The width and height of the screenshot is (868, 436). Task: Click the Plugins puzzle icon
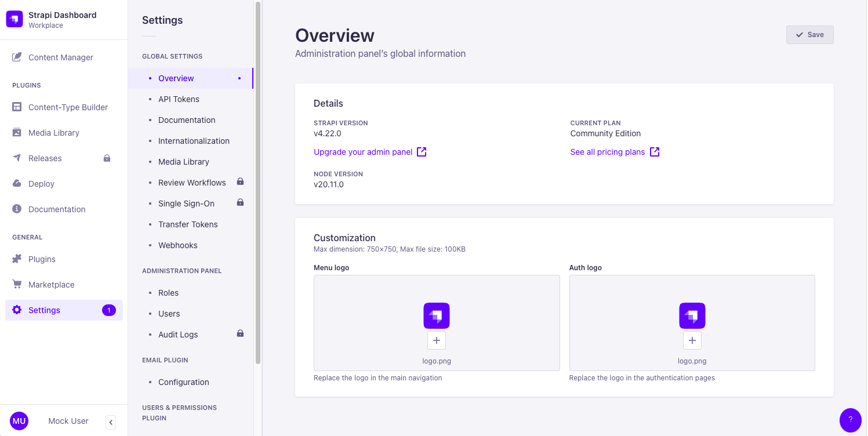[17, 259]
